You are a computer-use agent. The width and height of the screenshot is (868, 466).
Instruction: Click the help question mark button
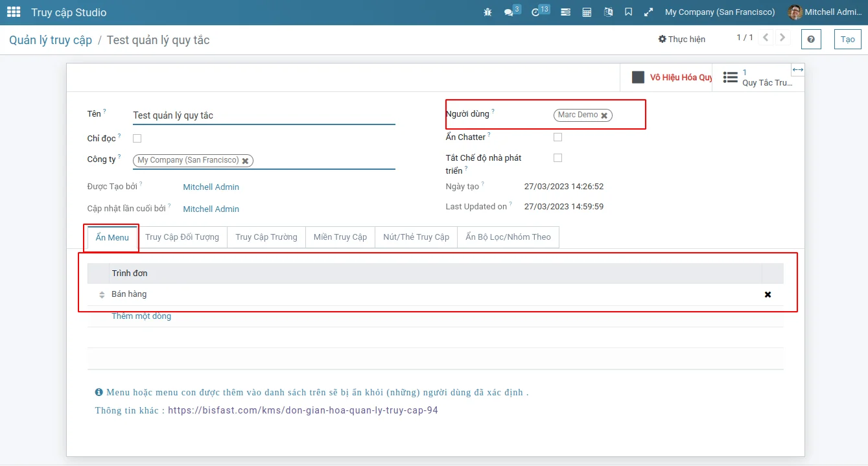pos(811,39)
